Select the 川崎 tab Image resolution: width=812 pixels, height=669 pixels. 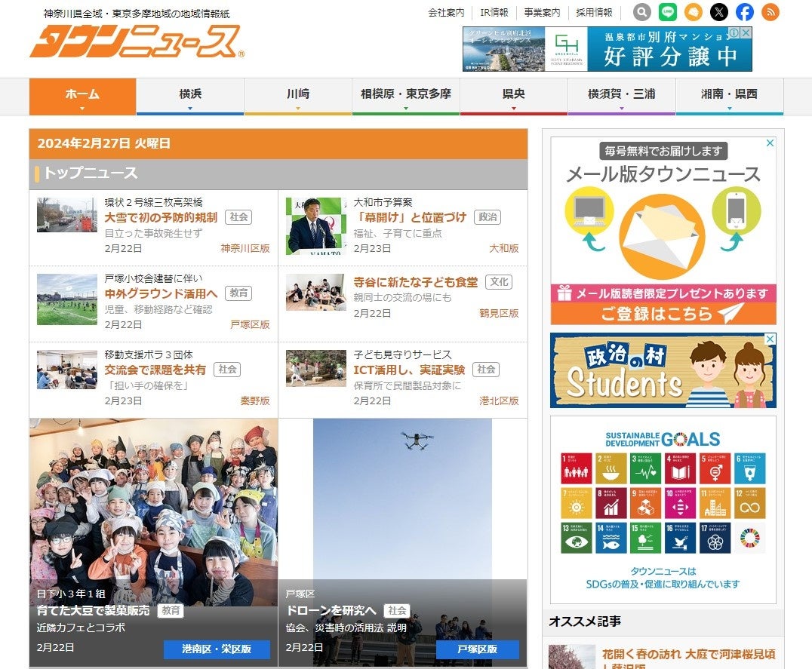pos(298,97)
